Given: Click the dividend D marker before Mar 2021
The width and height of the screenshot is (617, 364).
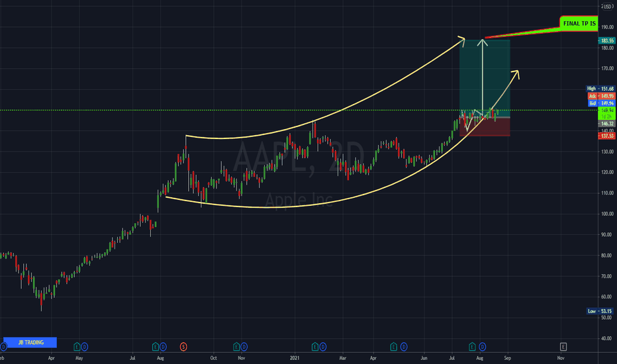Looking at the screenshot, I should 322,347.
